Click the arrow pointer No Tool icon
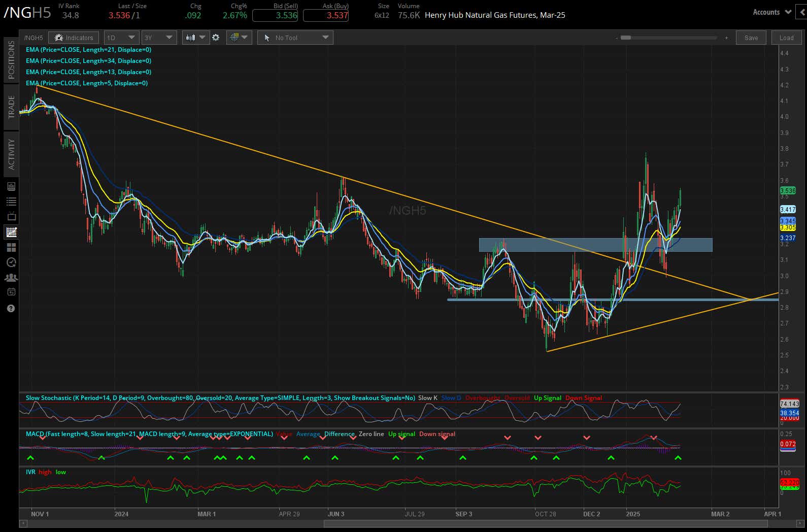The width and height of the screenshot is (807, 532). (267, 38)
